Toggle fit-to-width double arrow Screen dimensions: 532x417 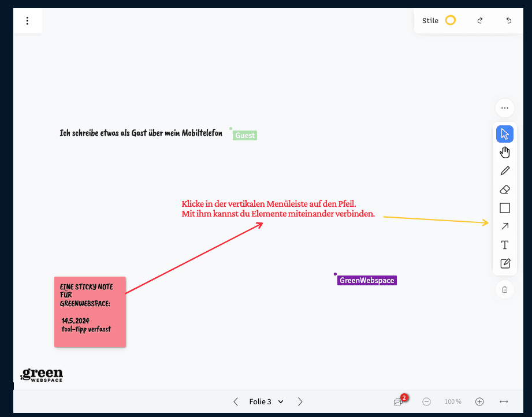pos(504,401)
